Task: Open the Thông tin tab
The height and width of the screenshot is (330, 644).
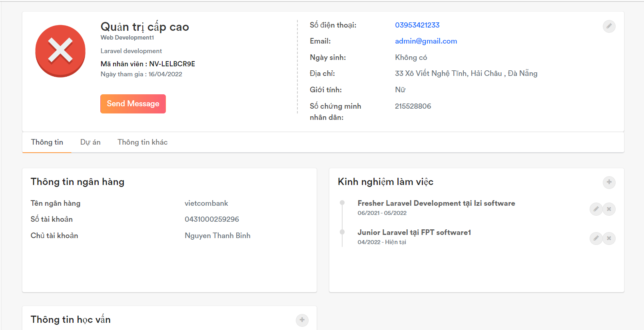Action: (47, 142)
